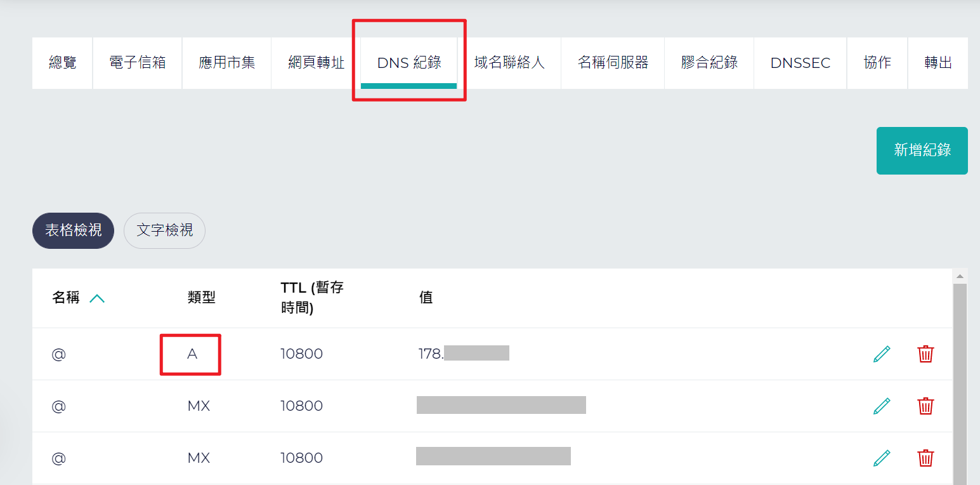Open the 總覽 tab
Viewport: 980px width, 485px height.
pyautogui.click(x=62, y=63)
